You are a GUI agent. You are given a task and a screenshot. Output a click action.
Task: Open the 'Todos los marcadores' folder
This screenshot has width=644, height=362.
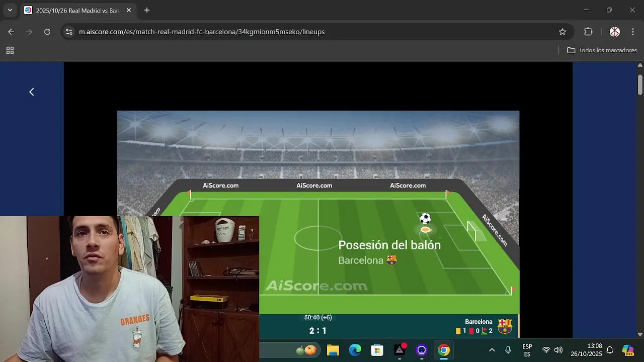pyautogui.click(x=602, y=50)
